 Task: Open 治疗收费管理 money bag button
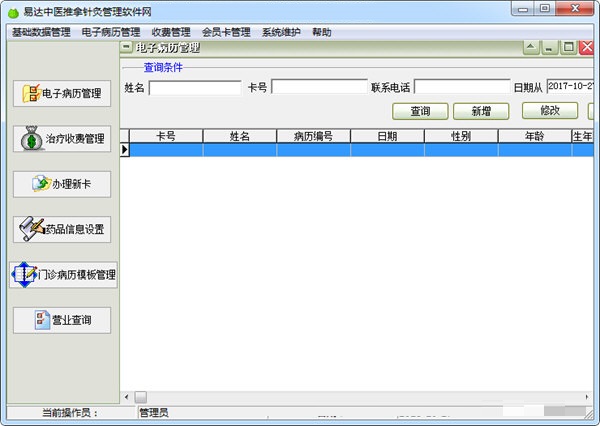click(62, 139)
